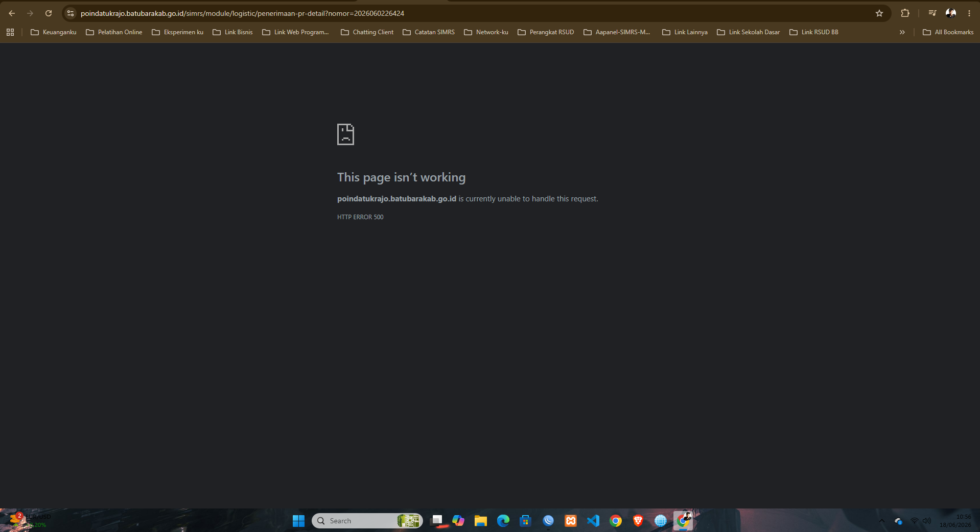
Task: View site information icon in address bar
Action: [71, 13]
